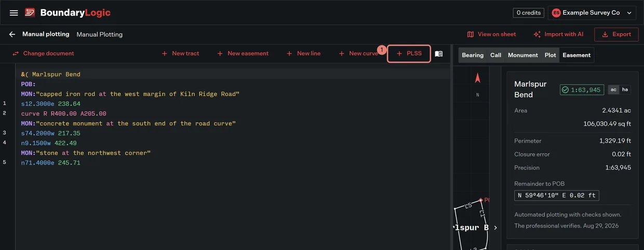The height and width of the screenshot is (250, 644).
Task: Click Change document
Action: (43, 53)
